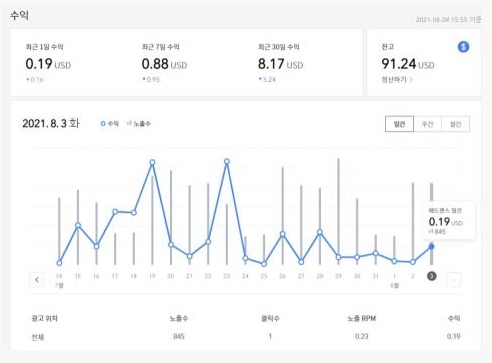Click the 수익 table column header
492x363 pixels.
click(x=454, y=318)
